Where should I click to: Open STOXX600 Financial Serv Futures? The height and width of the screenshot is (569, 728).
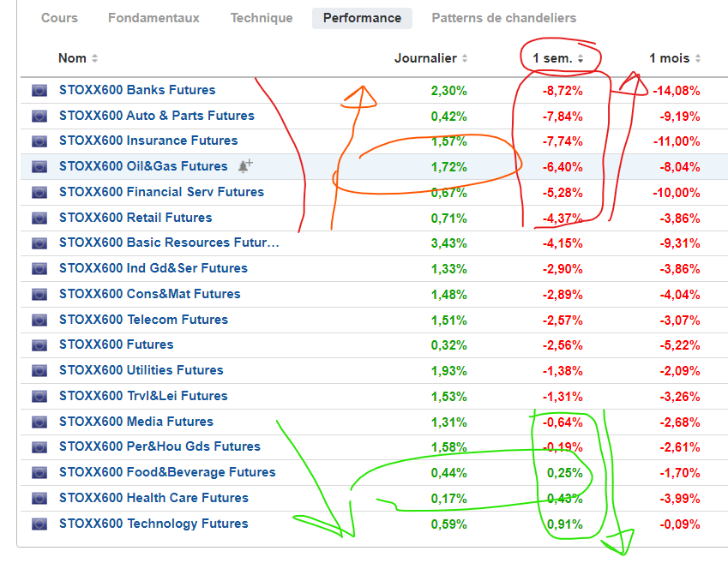click(161, 192)
